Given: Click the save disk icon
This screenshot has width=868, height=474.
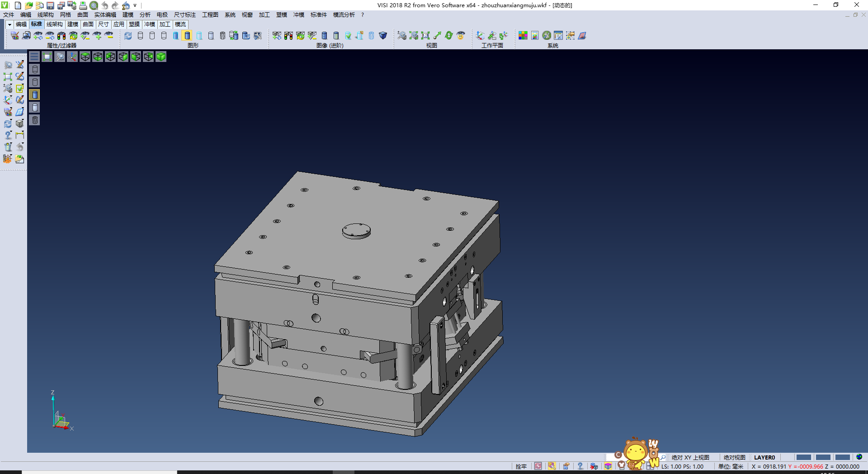Looking at the screenshot, I should click(x=50, y=5).
